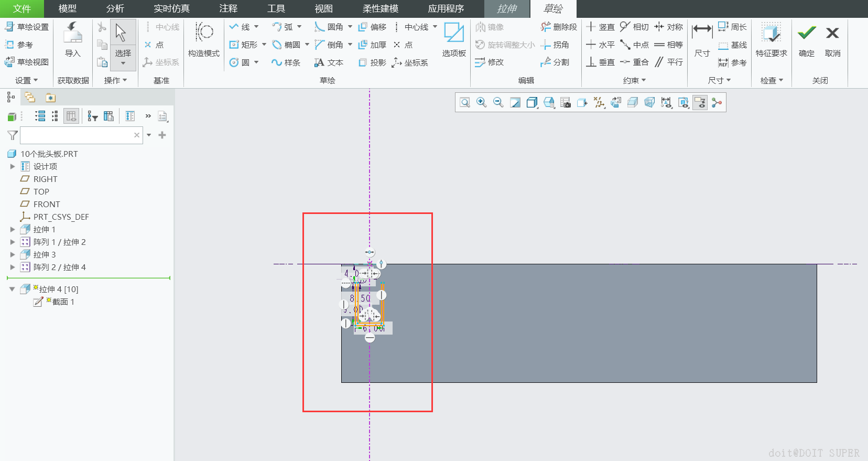Expand the 拉伸 1 tree node
Screen dimensions: 868x461
[13, 229]
